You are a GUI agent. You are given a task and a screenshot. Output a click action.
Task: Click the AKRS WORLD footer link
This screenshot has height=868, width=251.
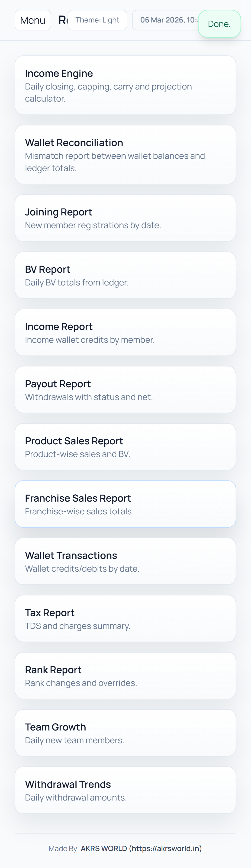(x=141, y=849)
